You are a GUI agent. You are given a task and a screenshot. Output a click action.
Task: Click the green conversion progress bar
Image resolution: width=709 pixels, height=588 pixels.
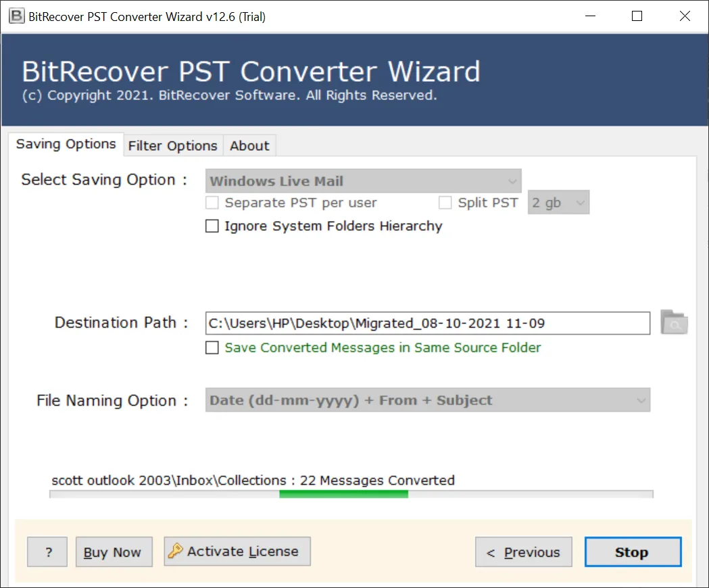point(351,494)
